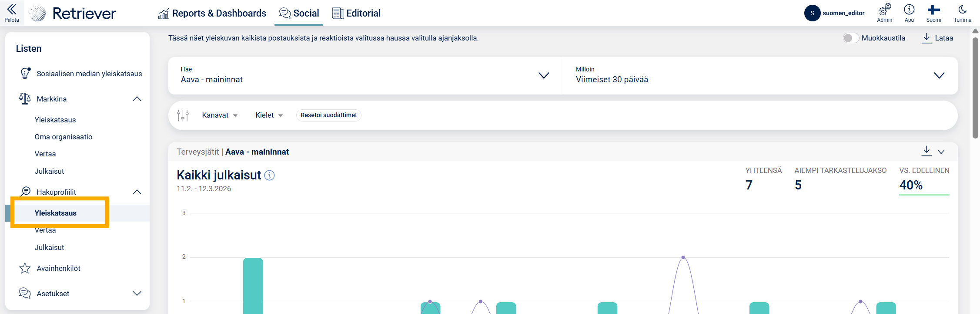Open the Reports & Dashboards tab
Image resolution: width=980 pixels, height=314 pixels.
coord(212,14)
